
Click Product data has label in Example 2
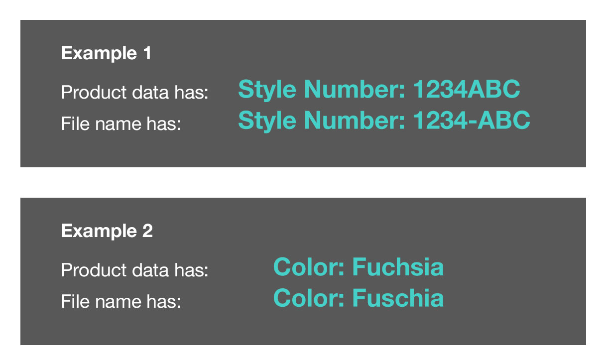[x=134, y=270]
